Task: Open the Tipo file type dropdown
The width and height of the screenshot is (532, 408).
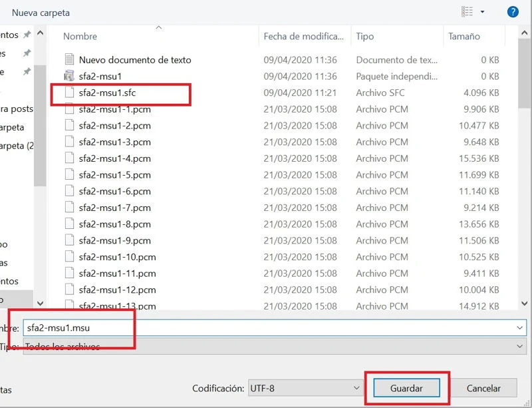Action: click(x=519, y=347)
